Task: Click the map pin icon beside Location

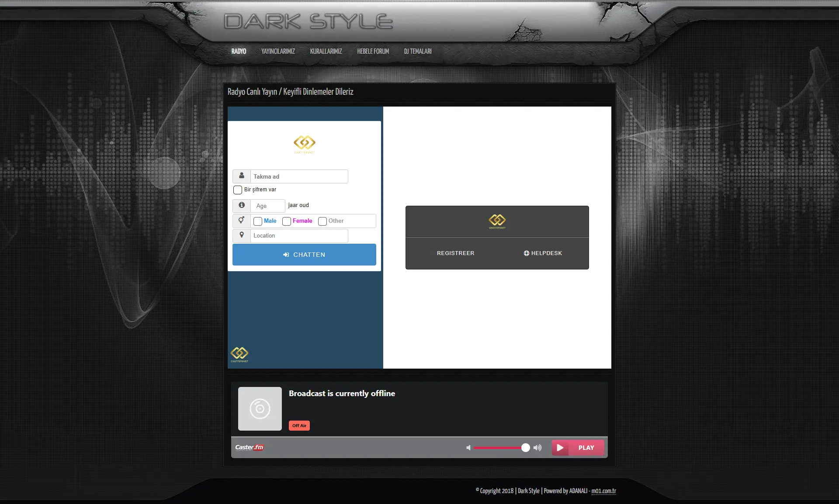Action: pyautogui.click(x=242, y=235)
